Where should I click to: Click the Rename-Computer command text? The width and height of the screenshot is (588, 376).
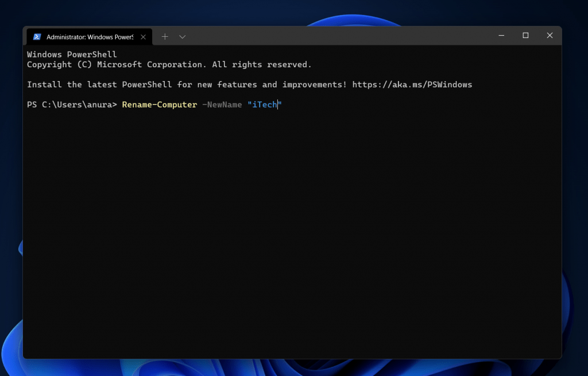point(159,105)
